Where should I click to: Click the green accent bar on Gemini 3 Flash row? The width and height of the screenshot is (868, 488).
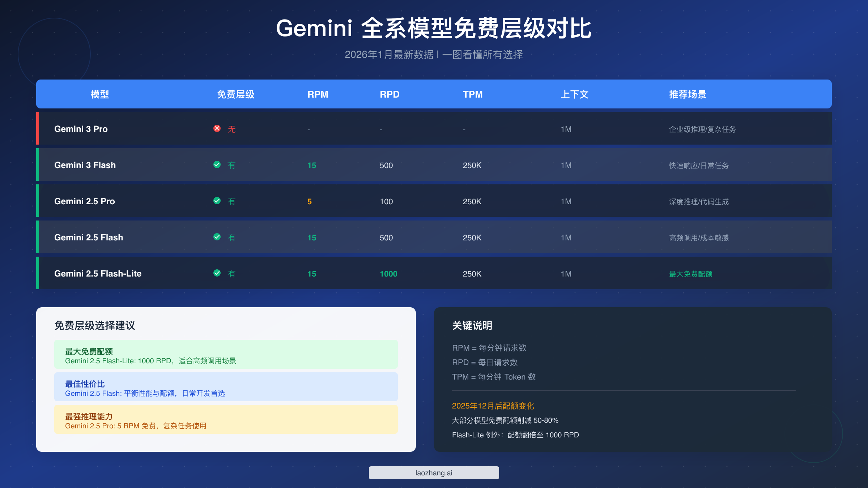click(37, 165)
